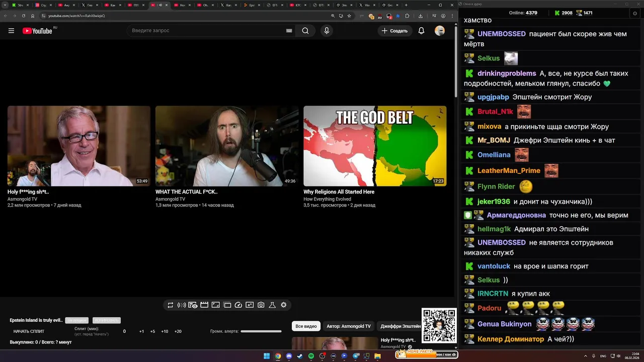Viewport: 644px width, 362px height.
Task: Open Chrome from the taskbar
Action: [278, 356]
